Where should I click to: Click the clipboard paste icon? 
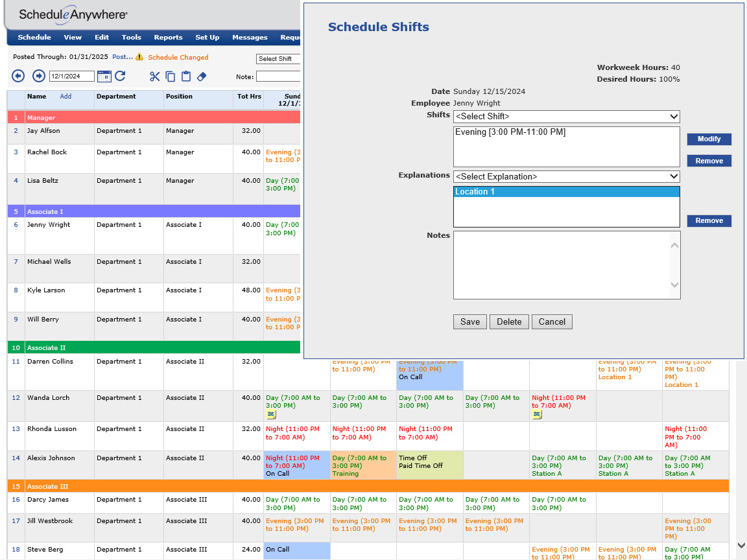pyautogui.click(x=186, y=76)
